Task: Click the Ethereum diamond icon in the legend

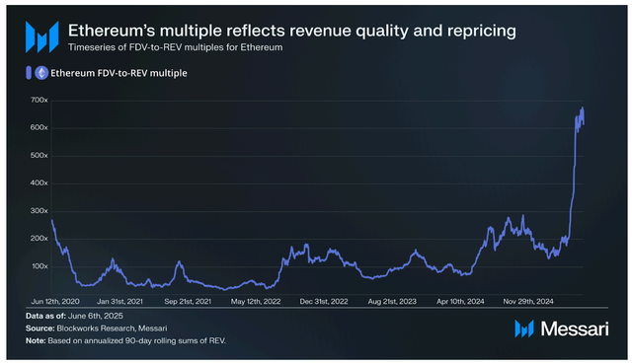Action: [x=41, y=73]
